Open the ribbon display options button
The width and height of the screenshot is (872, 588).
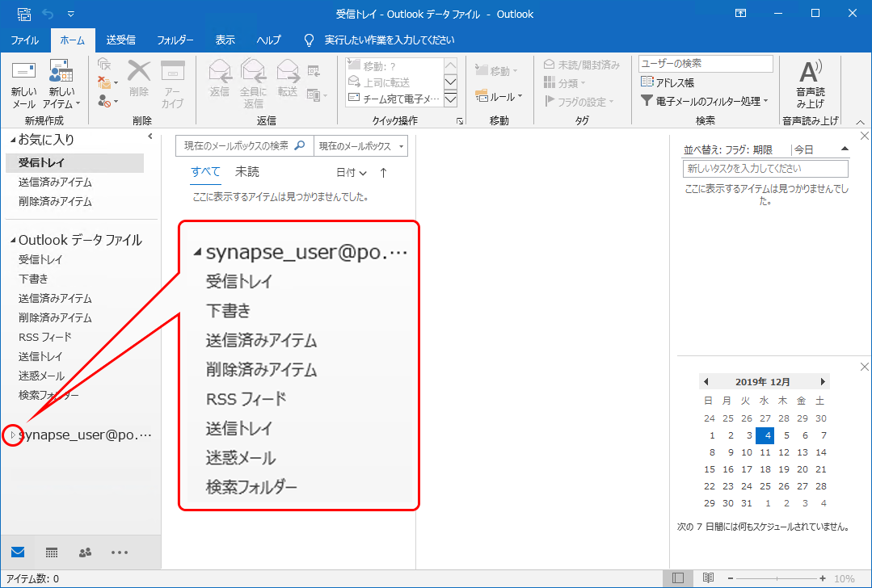tap(741, 14)
